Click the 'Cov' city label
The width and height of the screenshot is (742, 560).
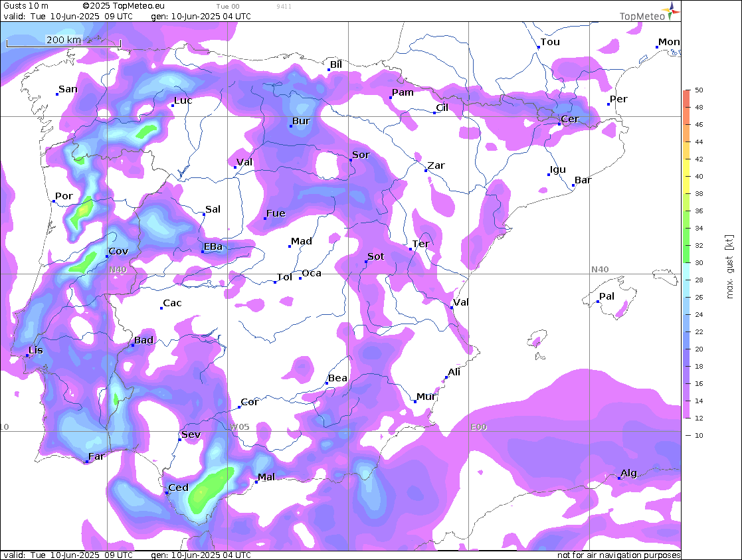coord(118,251)
